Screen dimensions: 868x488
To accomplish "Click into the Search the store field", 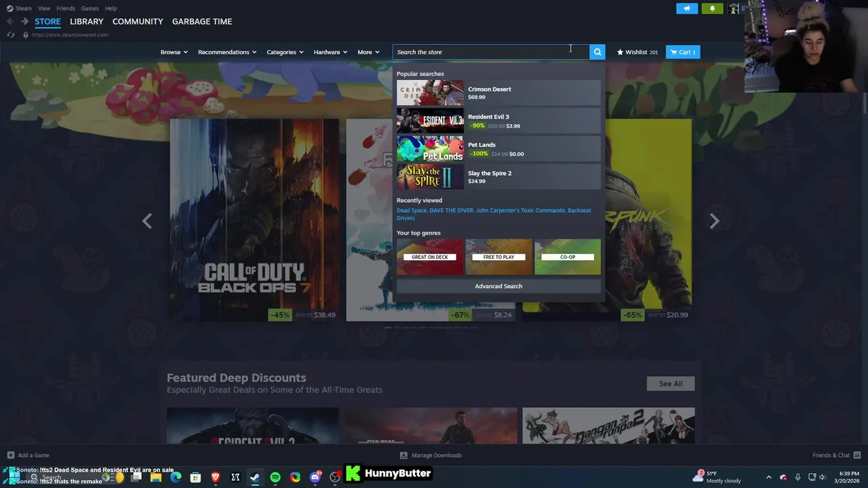I will pyautogui.click(x=491, y=52).
